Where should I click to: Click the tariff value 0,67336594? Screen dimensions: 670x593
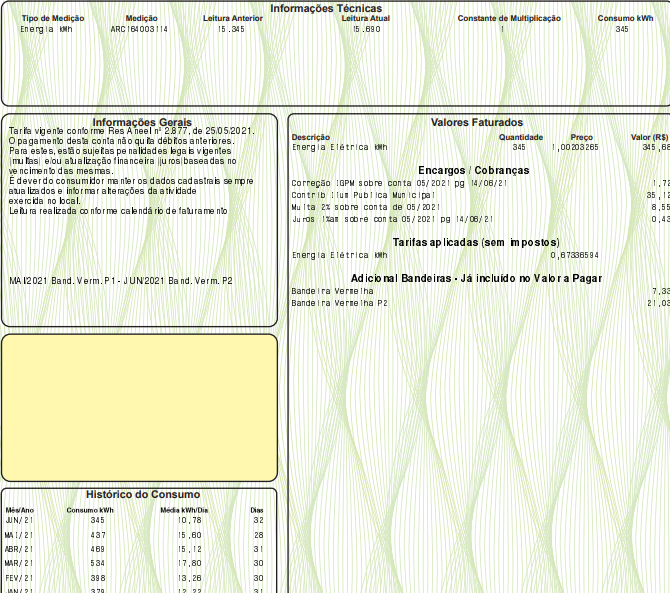575,255
